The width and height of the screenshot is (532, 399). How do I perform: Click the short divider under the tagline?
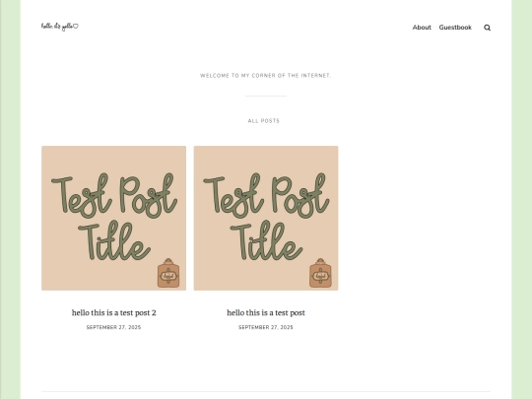coord(266,96)
